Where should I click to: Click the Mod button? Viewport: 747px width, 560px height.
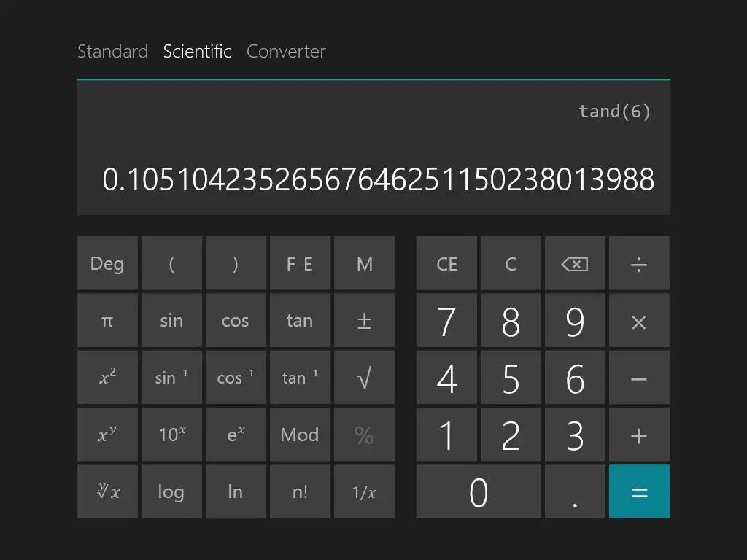(300, 435)
